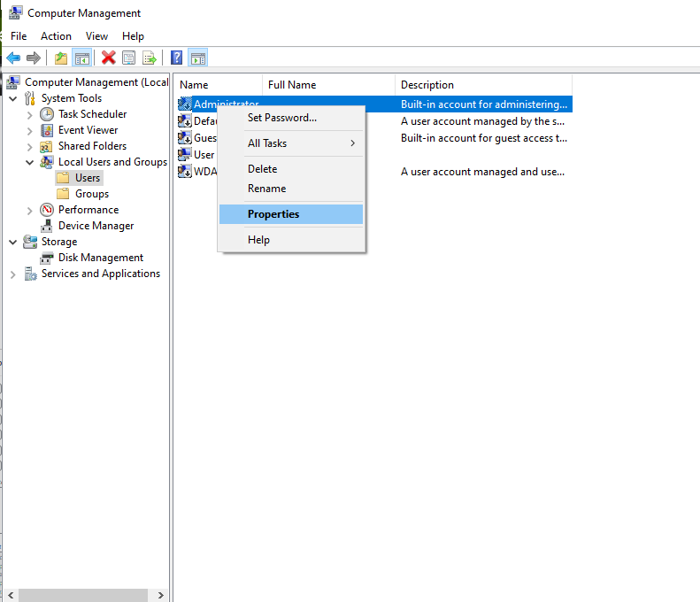700x602 pixels.
Task: Collapse the System Tools node
Action: tap(13, 98)
